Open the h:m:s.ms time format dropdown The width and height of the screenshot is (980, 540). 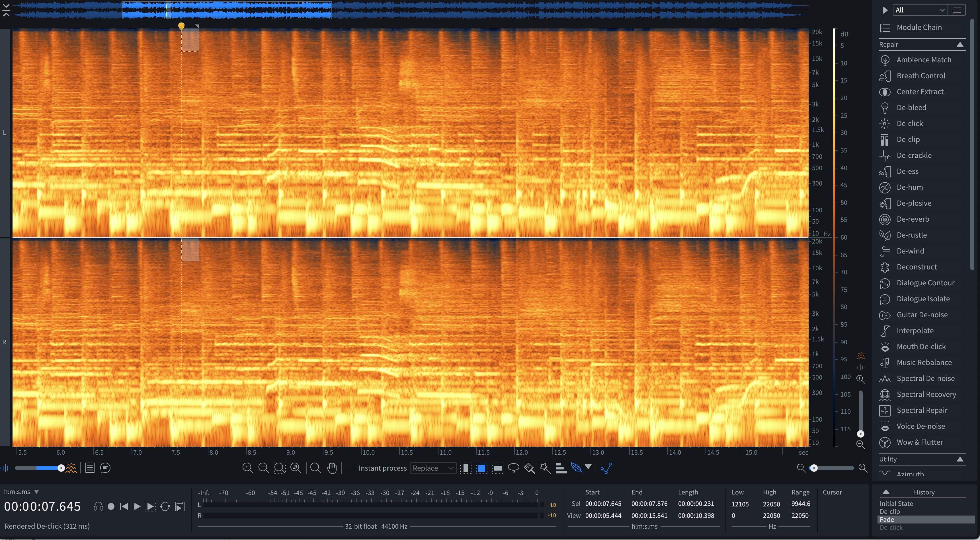tap(21, 492)
